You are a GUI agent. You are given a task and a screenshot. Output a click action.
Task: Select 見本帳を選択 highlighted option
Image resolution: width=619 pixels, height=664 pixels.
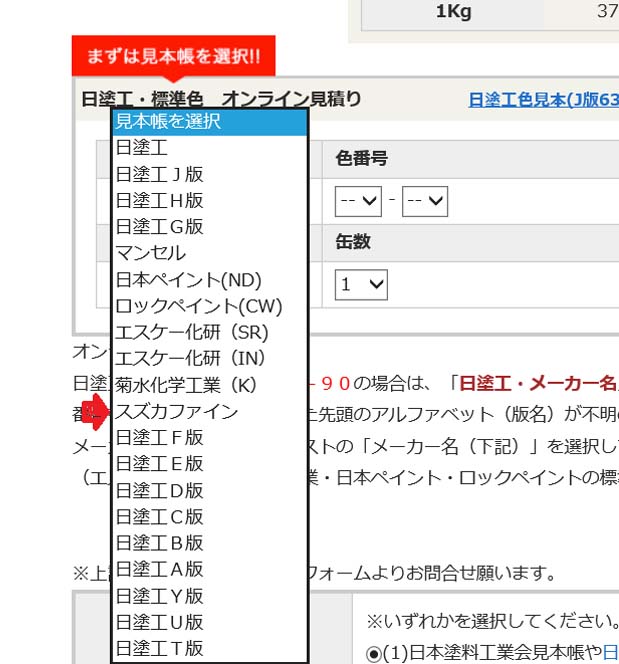point(210,122)
